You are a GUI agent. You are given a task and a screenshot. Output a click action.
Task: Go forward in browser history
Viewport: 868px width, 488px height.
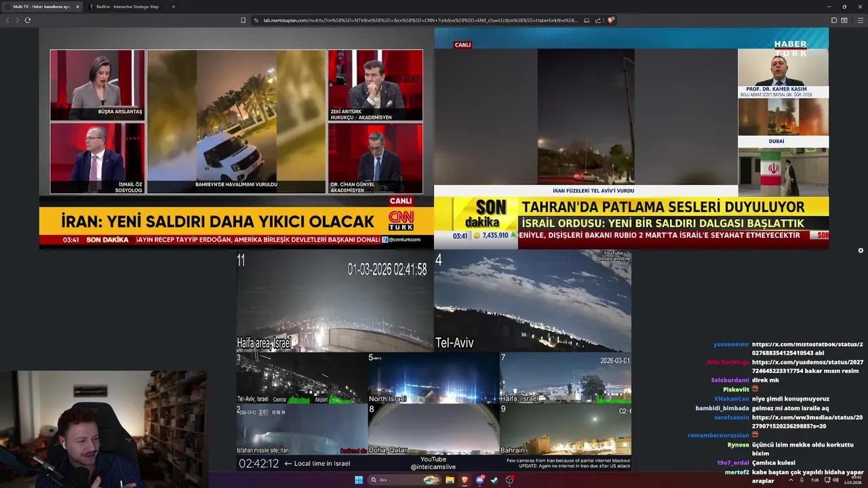pyautogui.click(x=18, y=20)
